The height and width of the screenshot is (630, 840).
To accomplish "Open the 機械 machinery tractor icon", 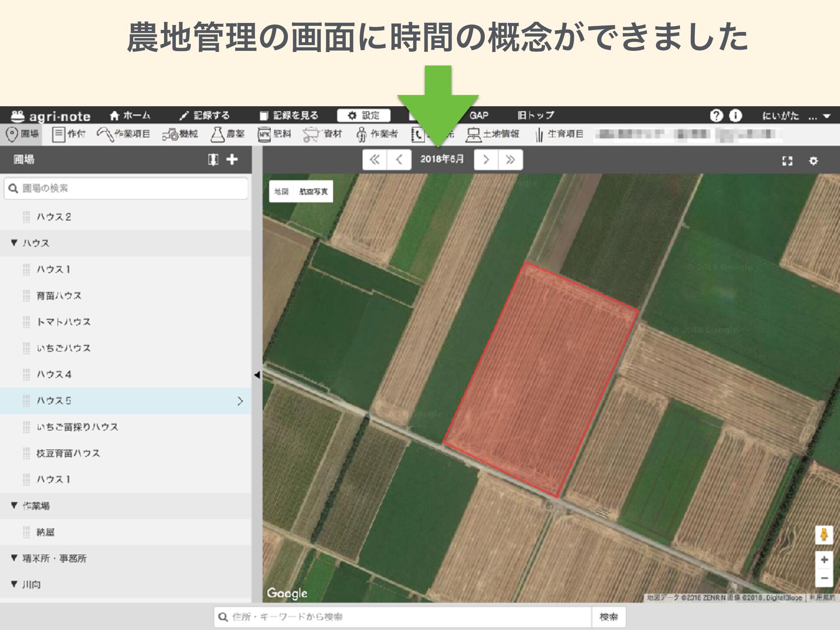I will (171, 134).
